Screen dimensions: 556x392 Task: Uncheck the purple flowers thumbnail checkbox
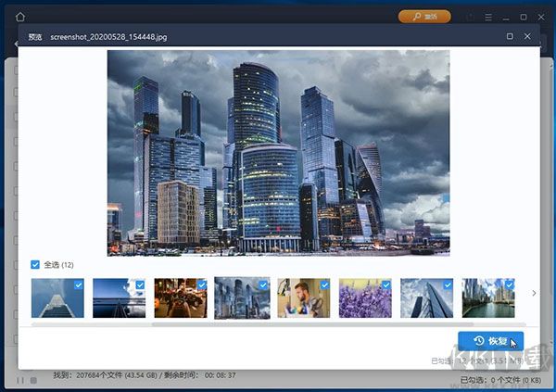pos(385,285)
